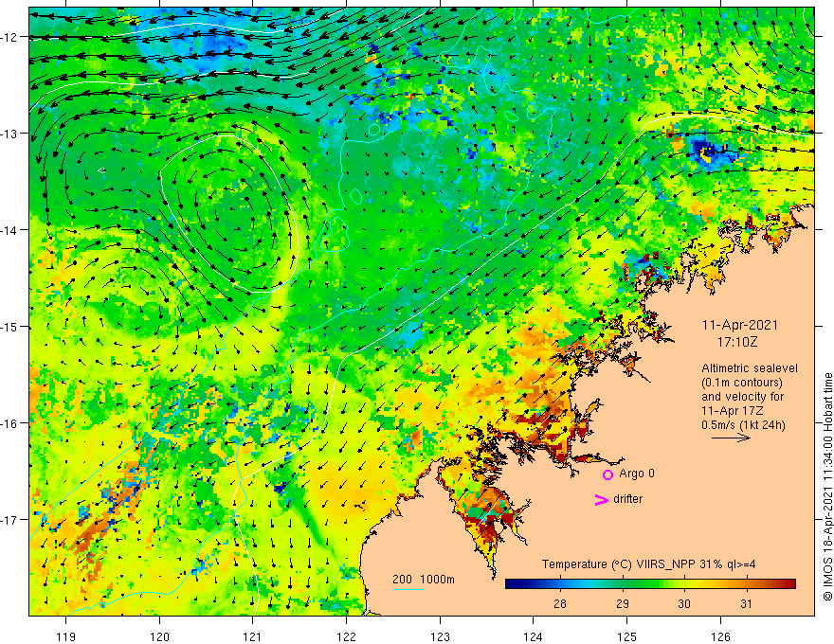
Task: Click the '124' longitude axis label
Action: (x=533, y=636)
